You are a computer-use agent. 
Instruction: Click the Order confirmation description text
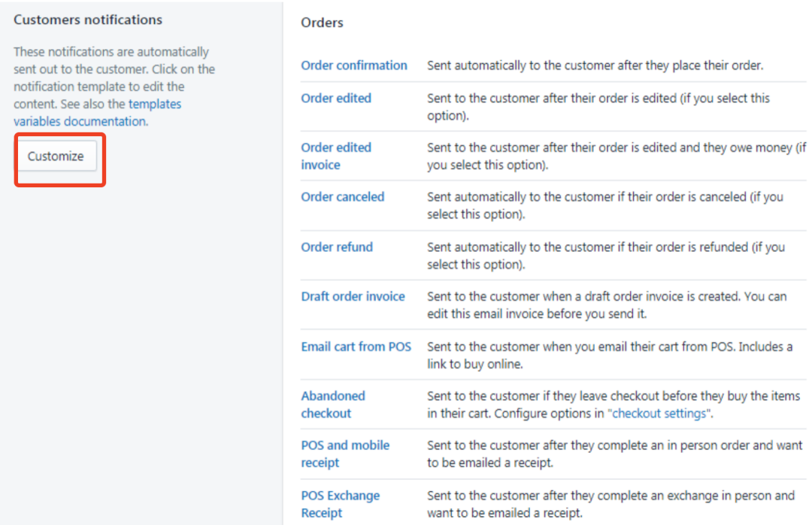[595, 65]
